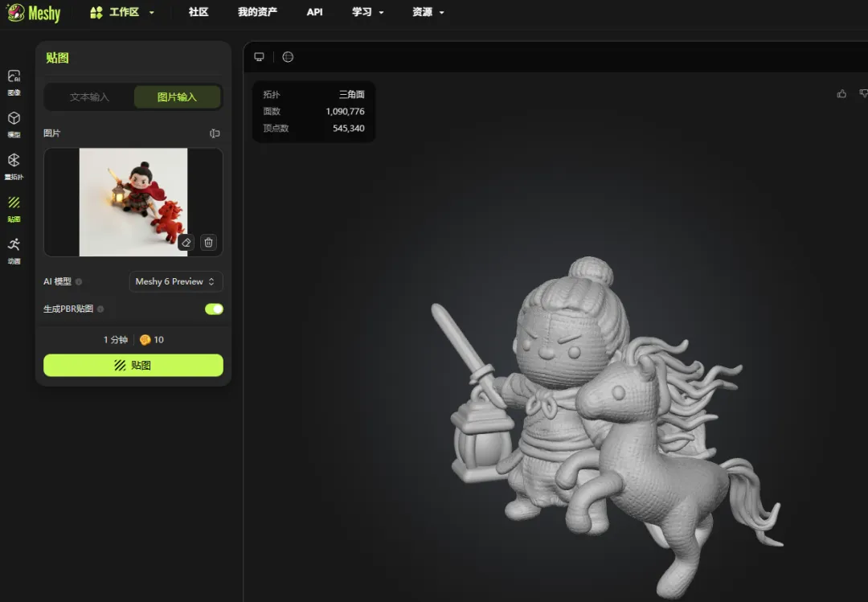Screen dimensions: 868x602
Task: Go to 我的资产 in top navigation
Action: [257, 12]
